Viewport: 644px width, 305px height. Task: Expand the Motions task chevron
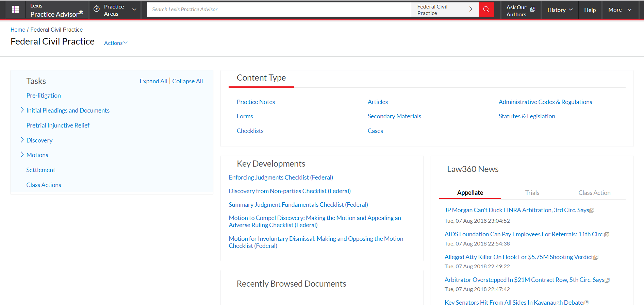pyautogui.click(x=22, y=154)
